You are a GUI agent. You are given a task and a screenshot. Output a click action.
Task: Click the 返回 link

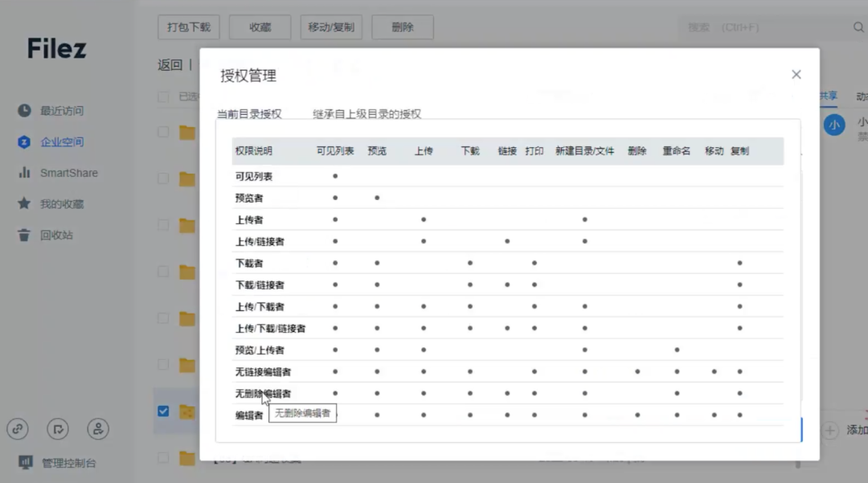170,65
